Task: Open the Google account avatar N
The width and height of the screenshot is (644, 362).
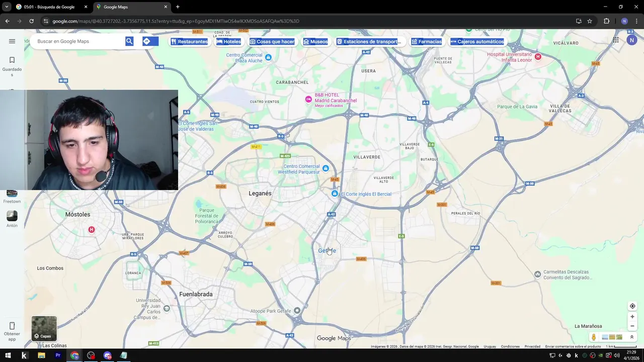Action: 632,40
